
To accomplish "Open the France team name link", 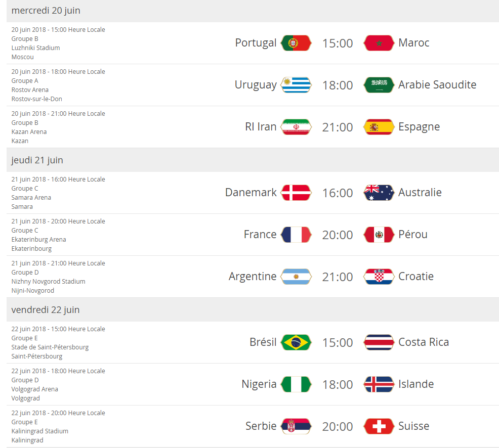I will coord(260,234).
